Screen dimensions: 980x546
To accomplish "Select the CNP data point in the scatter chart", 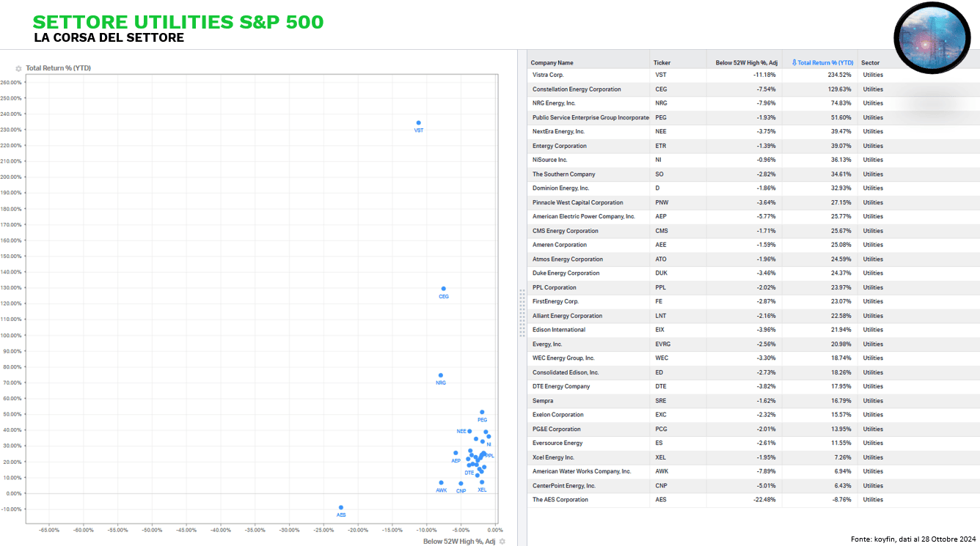I will point(461,484).
